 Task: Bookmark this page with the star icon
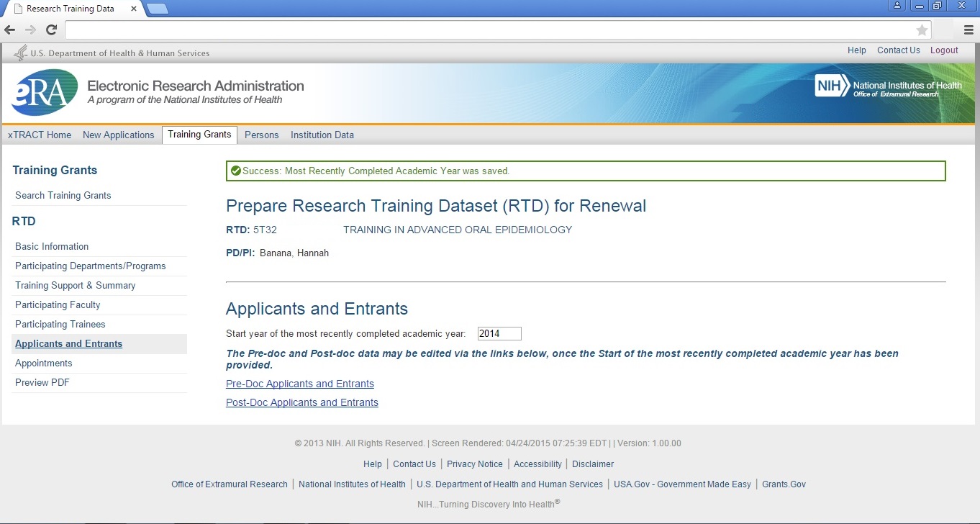pyautogui.click(x=922, y=30)
